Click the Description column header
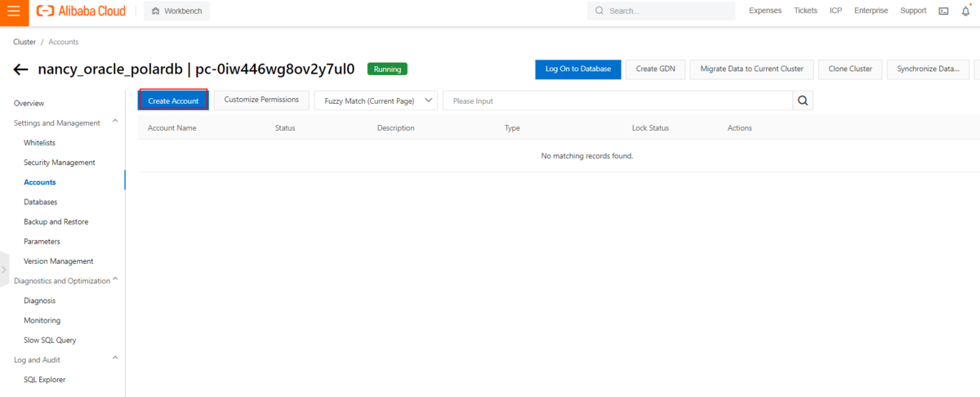This screenshot has width=980, height=397. click(396, 128)
